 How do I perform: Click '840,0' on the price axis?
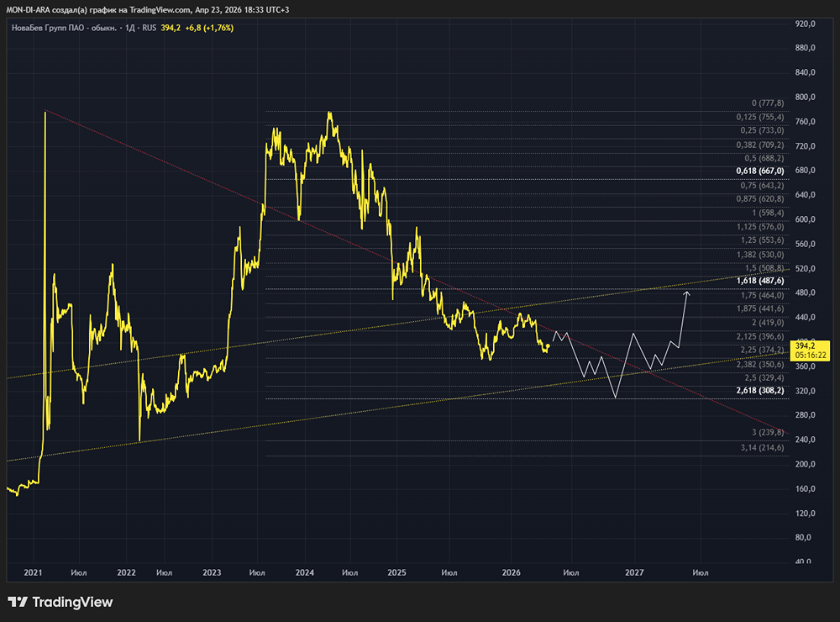(x=806, y=72)
